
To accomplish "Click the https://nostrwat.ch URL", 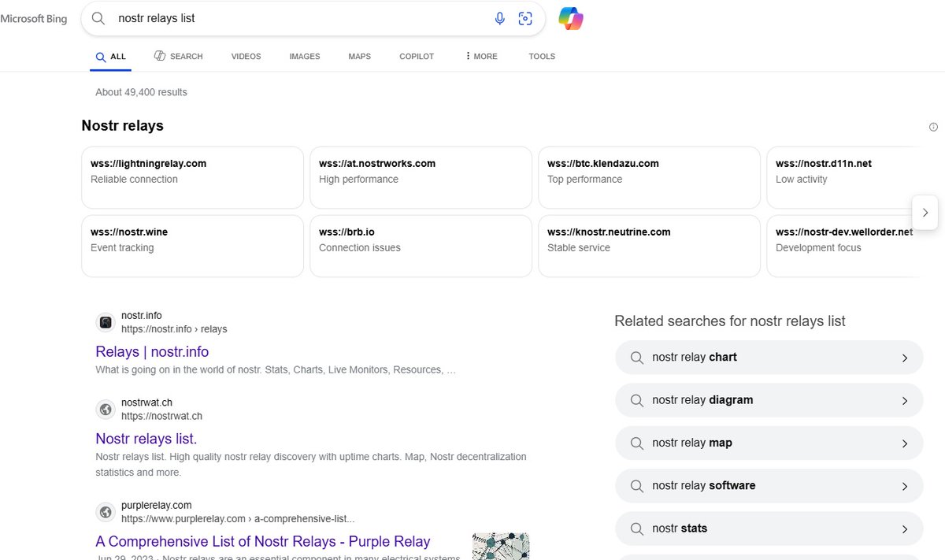I will (161, 416).
